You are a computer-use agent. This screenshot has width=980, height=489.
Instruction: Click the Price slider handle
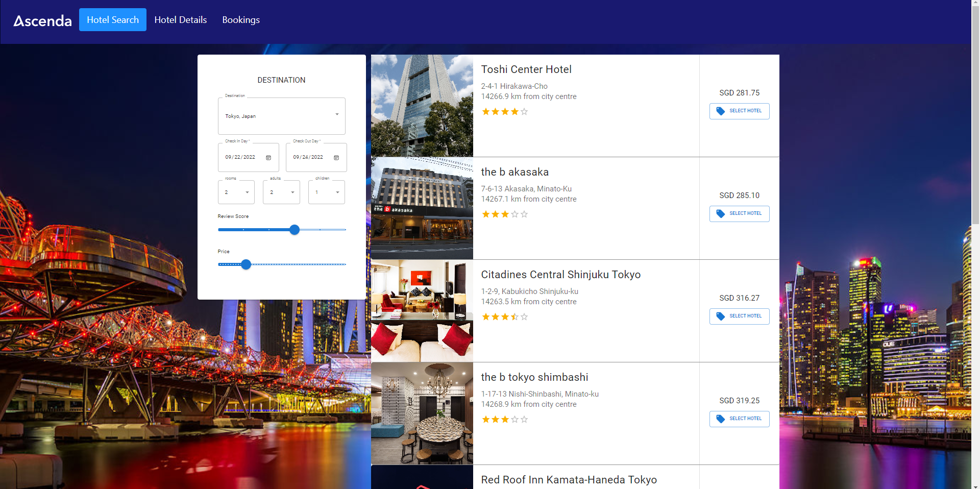[246, 264]
